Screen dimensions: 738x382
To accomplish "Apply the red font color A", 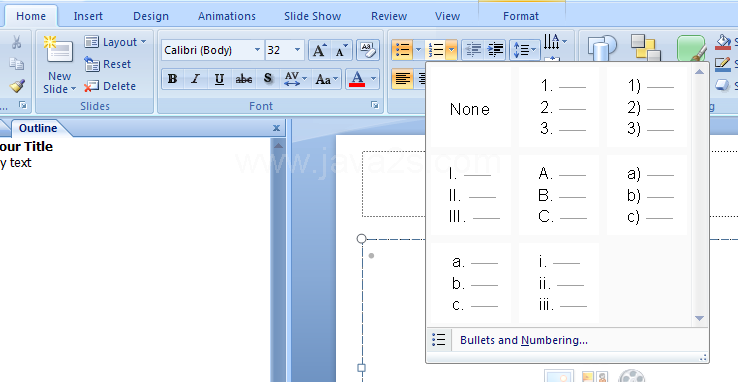I will [x=357, y=79].
